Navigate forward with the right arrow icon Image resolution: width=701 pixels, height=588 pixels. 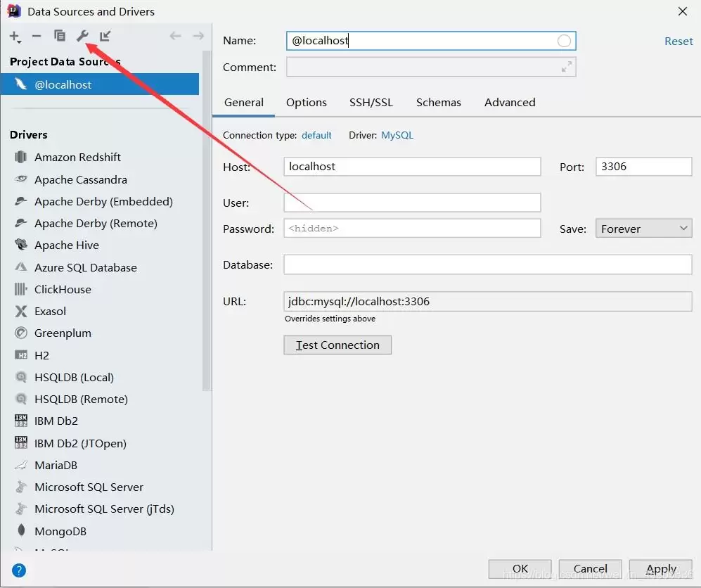tap(198, 36)
